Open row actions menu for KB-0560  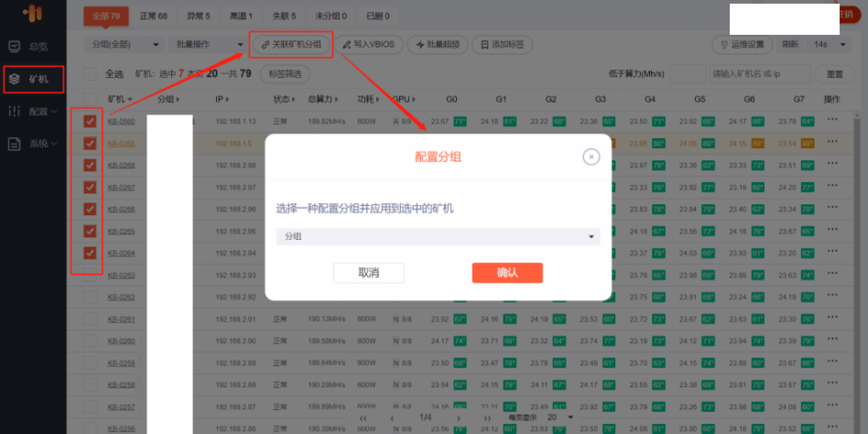[x=831, y=120]
